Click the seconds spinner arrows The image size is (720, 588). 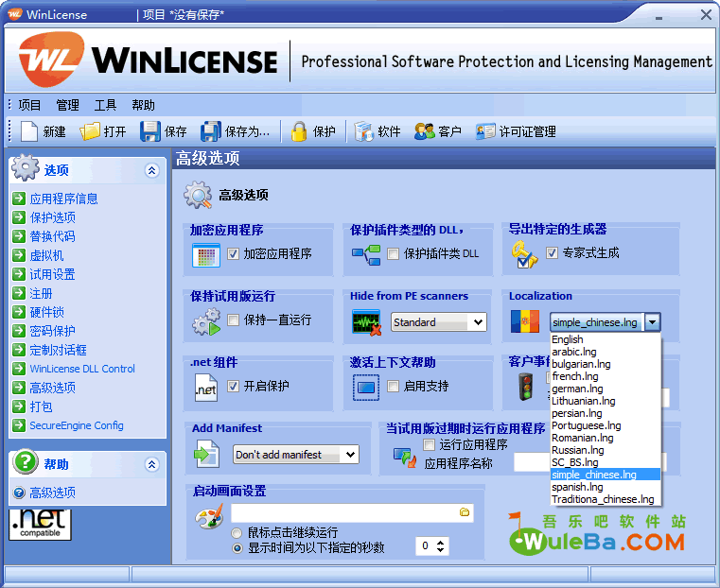440,545
